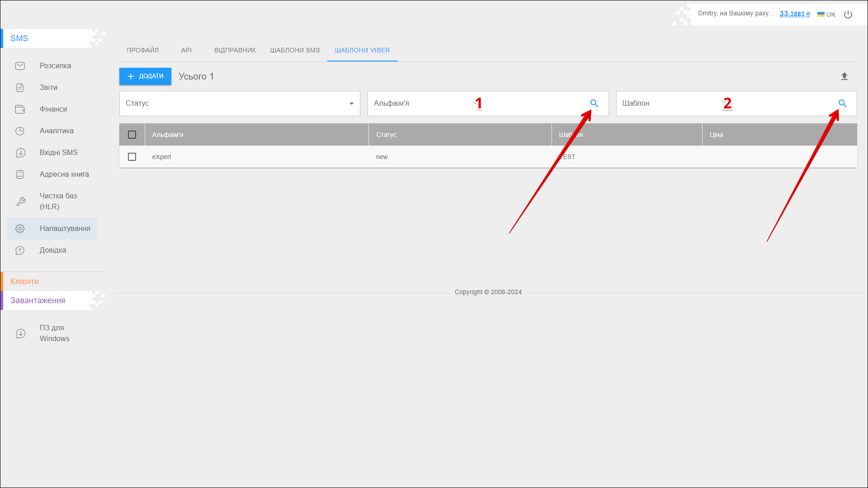
Task: Switch to the Шаблони SMS tab
Action: tap(295, 50)
